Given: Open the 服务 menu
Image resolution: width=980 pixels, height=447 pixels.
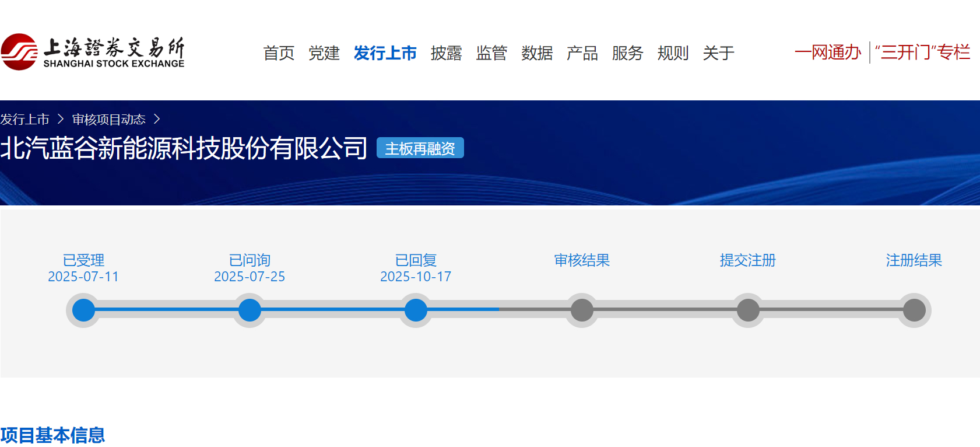Looking at the screenshot, I should point(627,53).
